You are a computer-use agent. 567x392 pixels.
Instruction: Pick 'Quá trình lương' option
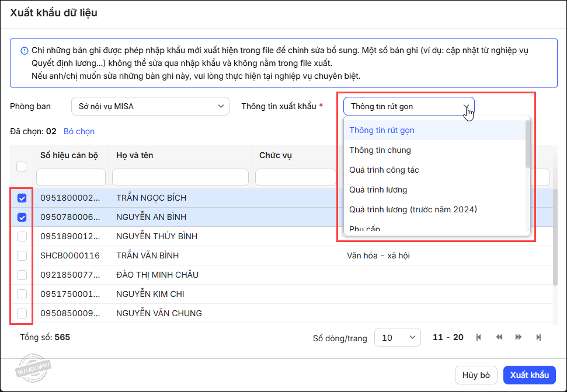pos(378,190)
